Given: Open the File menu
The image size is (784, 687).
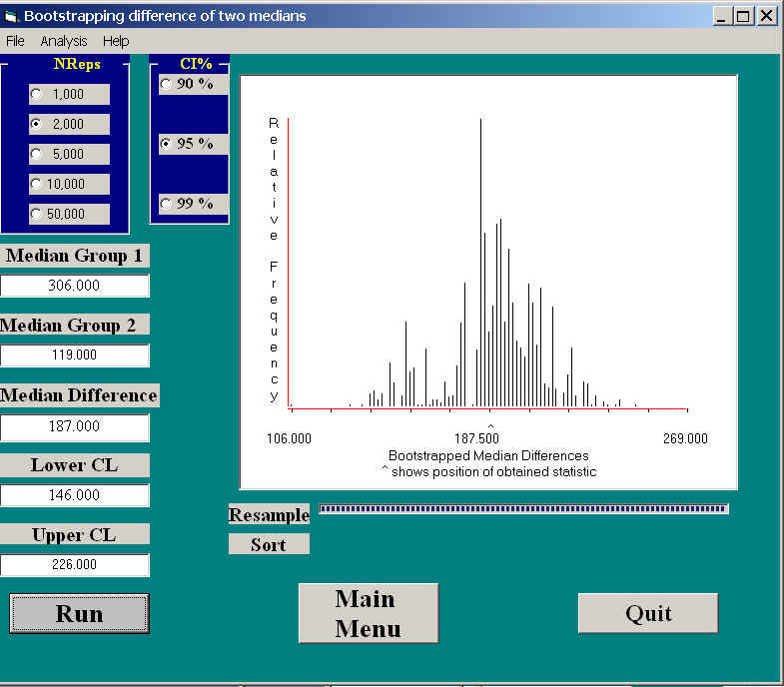Looking at the screenshot, I should pyautogui.click(x=15, y=41).
